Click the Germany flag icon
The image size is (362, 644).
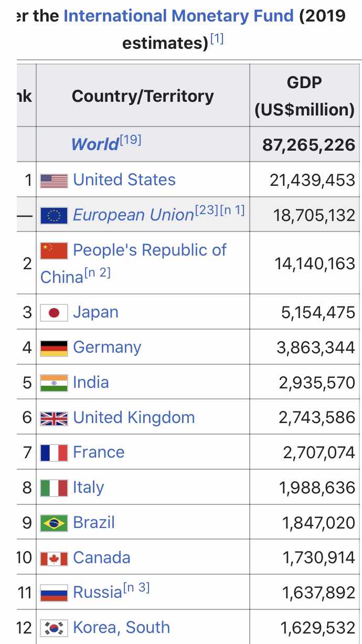pos(54,348)
